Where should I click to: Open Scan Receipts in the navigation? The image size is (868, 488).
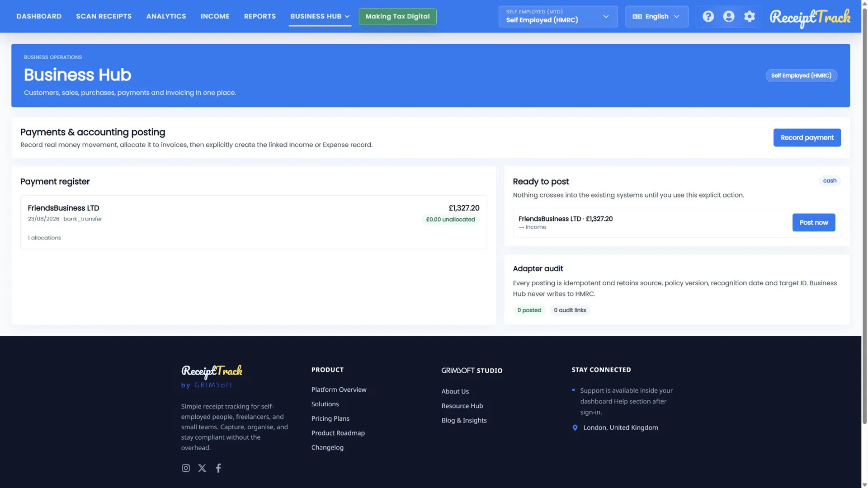(x=104, y=16)
